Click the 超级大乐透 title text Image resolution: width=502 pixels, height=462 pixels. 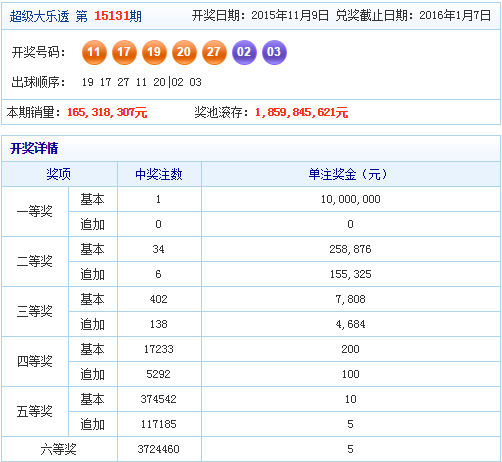pos(39,16)
